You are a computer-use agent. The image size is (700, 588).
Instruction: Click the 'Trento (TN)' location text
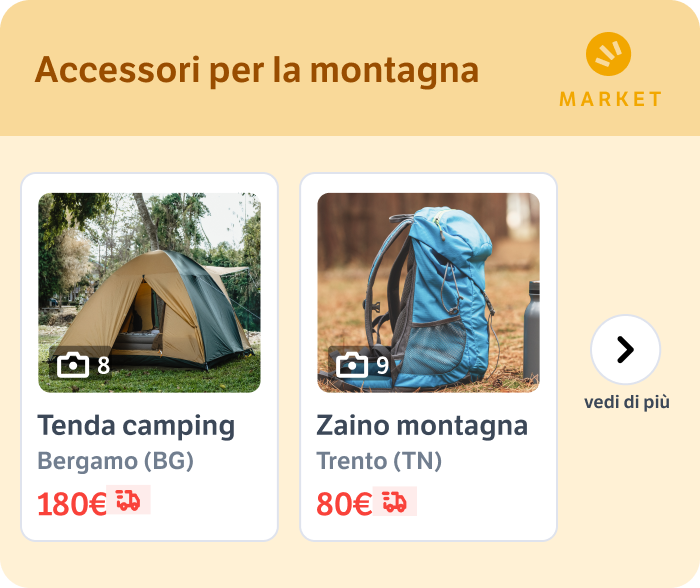click(379, 461)
